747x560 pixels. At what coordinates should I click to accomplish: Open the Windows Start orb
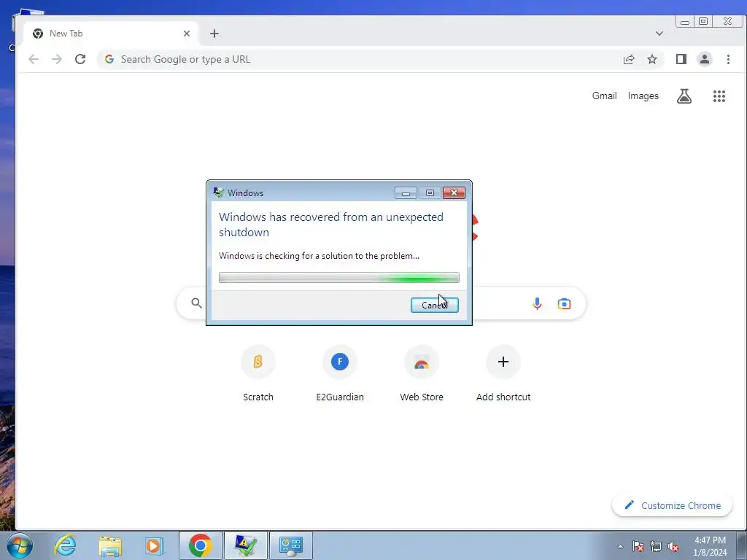20,545
